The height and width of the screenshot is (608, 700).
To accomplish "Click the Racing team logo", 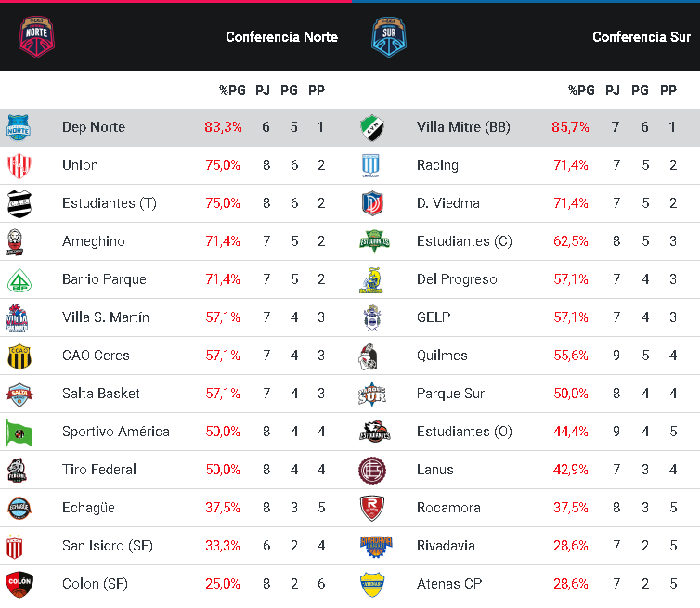I will (x=370, y=165).
